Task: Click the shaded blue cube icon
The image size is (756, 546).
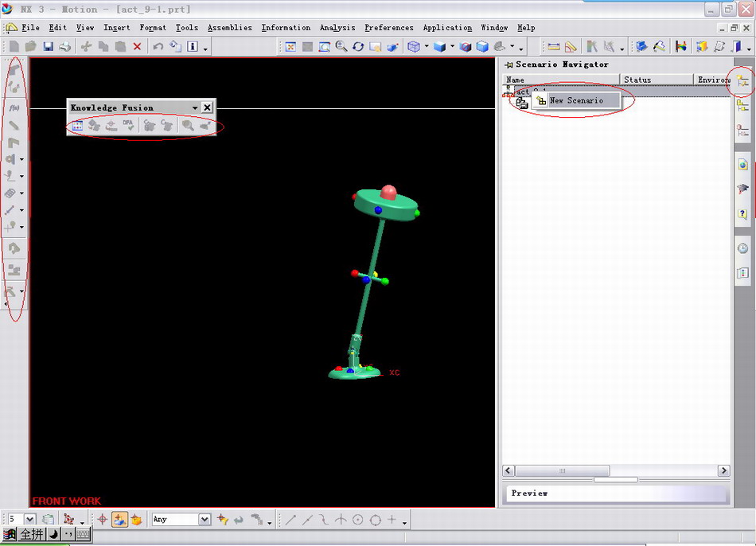Action: [439, 46]
